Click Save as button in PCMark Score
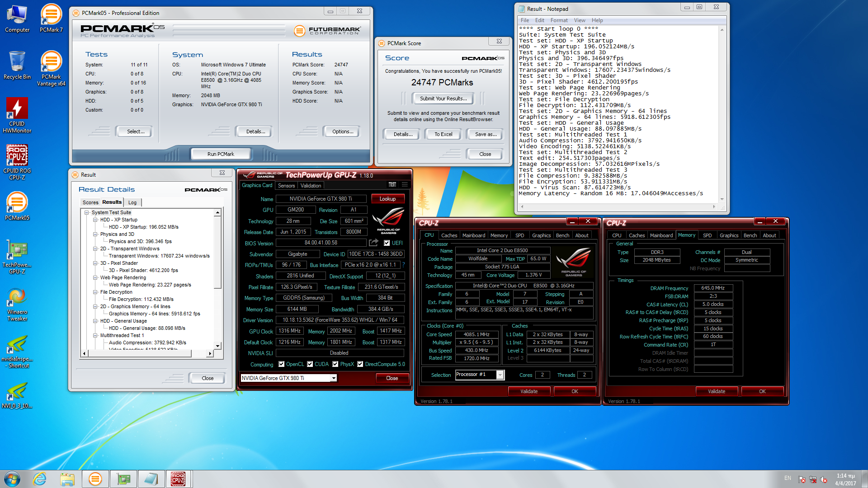868x488 pixels. (x=486, y=134)
